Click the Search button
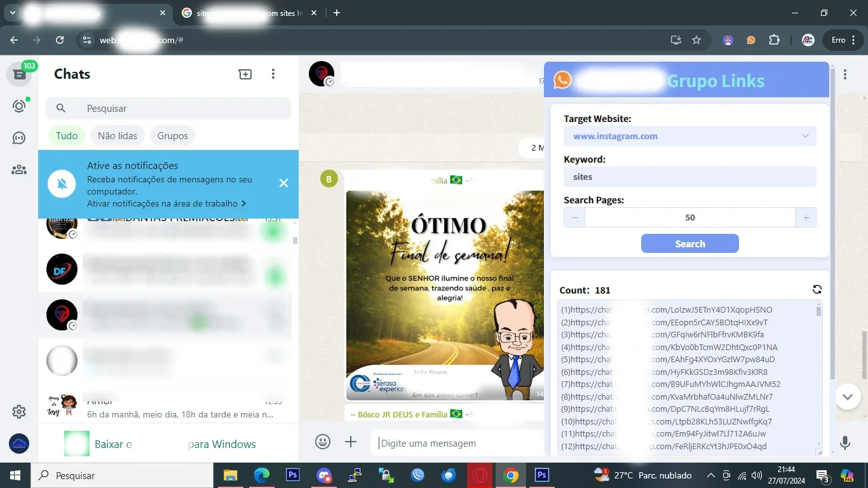The width and height of the screenshot is (868, 488). pos(689,243)
